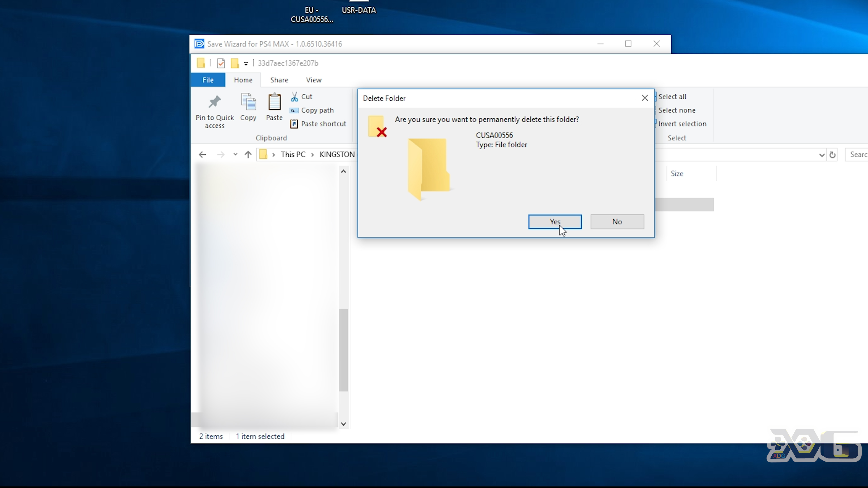Click Yes to confirm folder deletion
The image size is (868, 488).
coord(554,221)
